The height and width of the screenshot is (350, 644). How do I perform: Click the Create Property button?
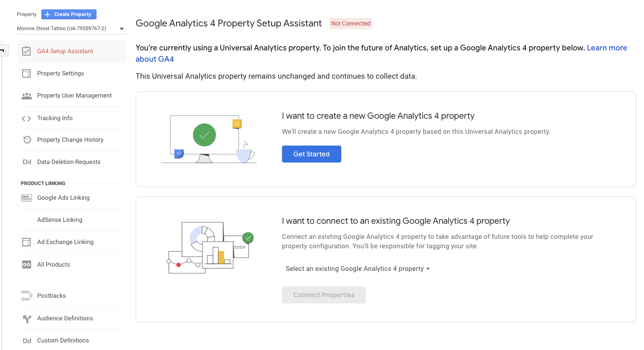pos(69,15)
